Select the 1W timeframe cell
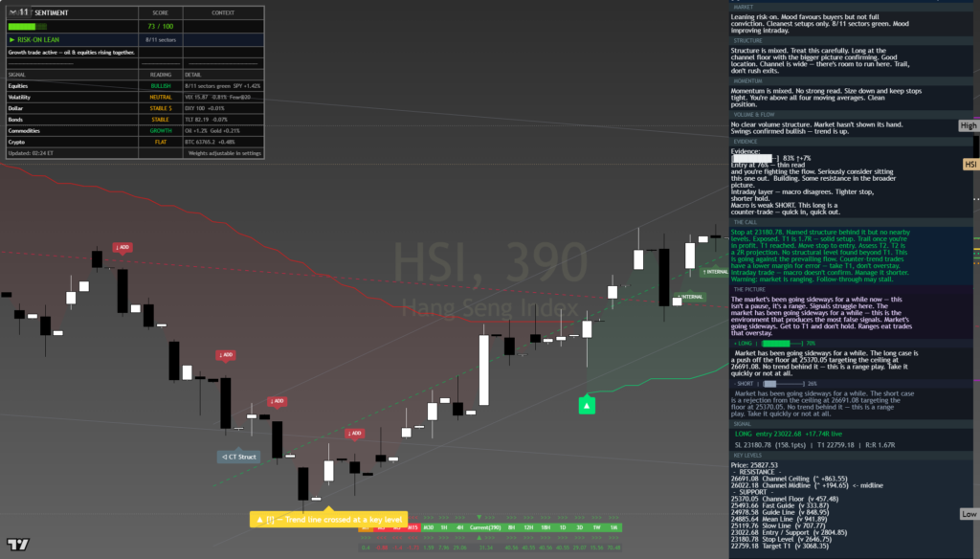This screenshot has height=559, width=980. tap(596, 527)
